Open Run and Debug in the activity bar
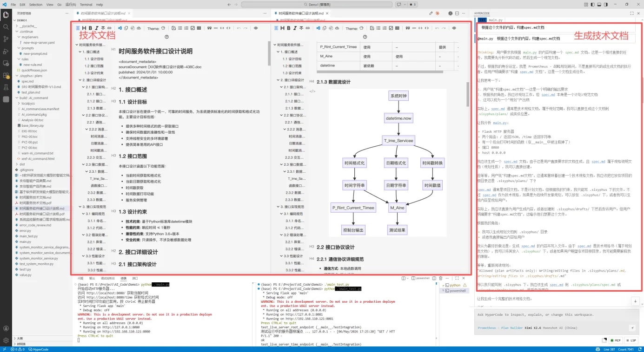 pyautogui.click(x=6, y=51)
